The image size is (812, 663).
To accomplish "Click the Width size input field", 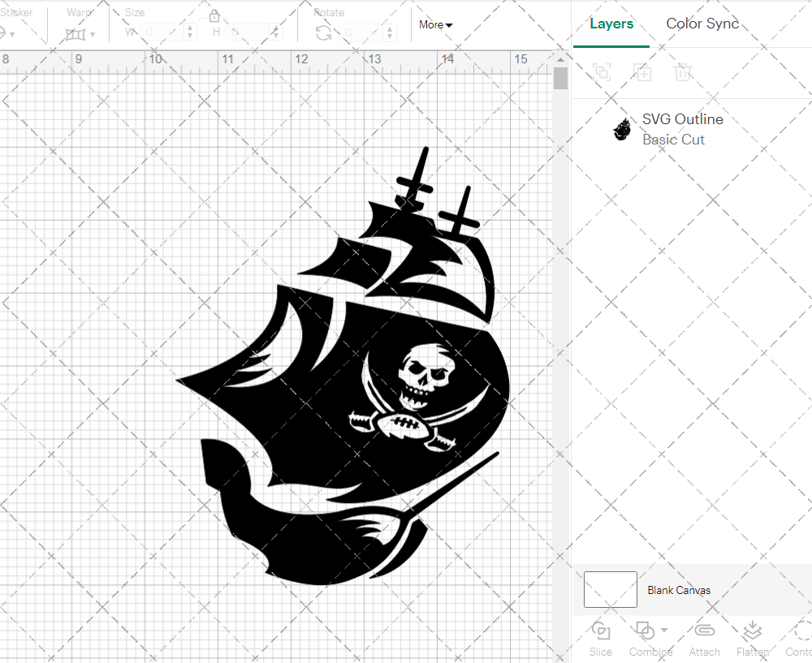I will [167, 32].
